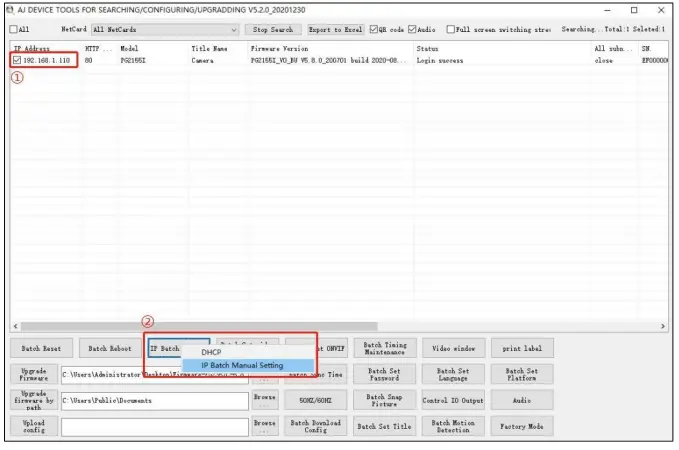Click Browse next to Documents path
Image resolution: width=679 pixels, height=450 pixels.
coord(265,400)
